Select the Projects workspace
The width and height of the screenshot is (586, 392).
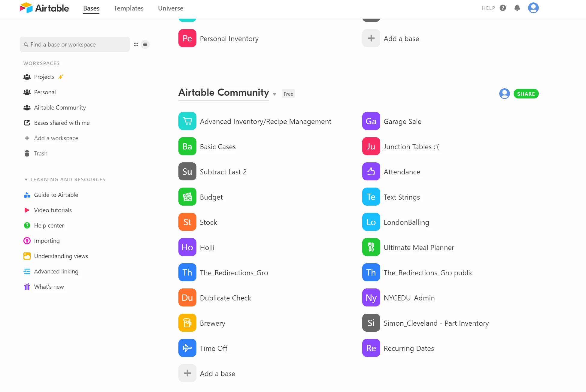tap(44, 77)
